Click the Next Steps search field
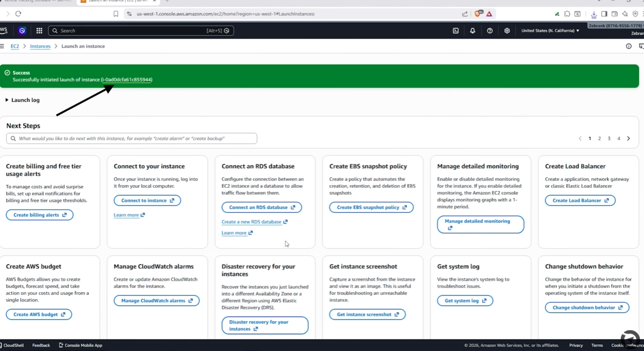644x351 pixels. (132, 139)
